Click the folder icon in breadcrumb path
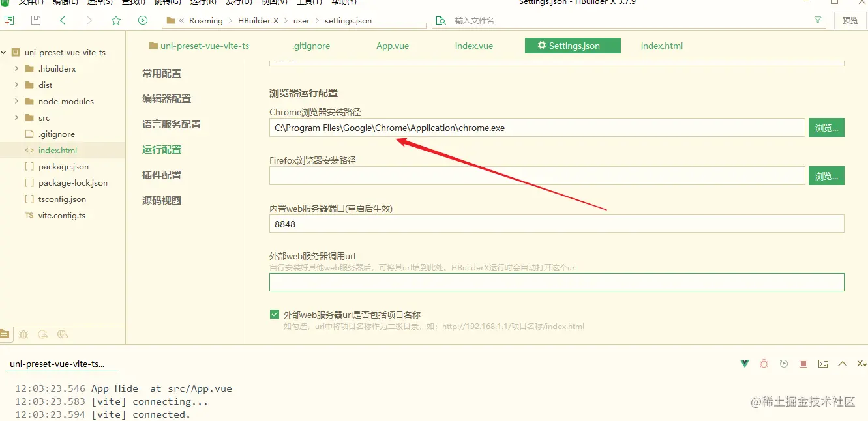 [171, 21]
